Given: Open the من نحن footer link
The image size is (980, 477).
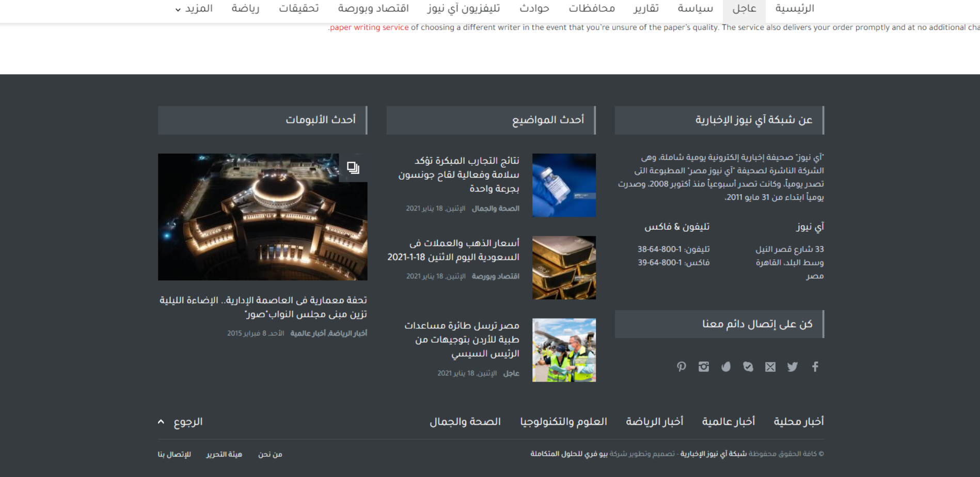Looking at the screenshot, I should (x=270, y=454).
